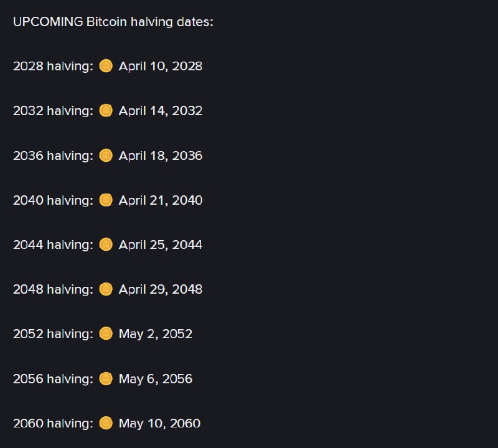
Task: Click the date text 'April 18, 2036'
Action: click(161, 156)
